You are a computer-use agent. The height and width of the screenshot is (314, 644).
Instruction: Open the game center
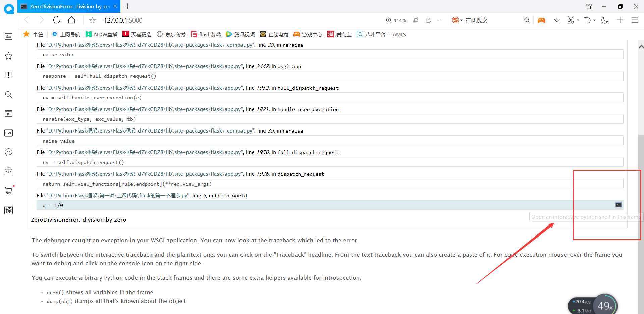[541, 20]
